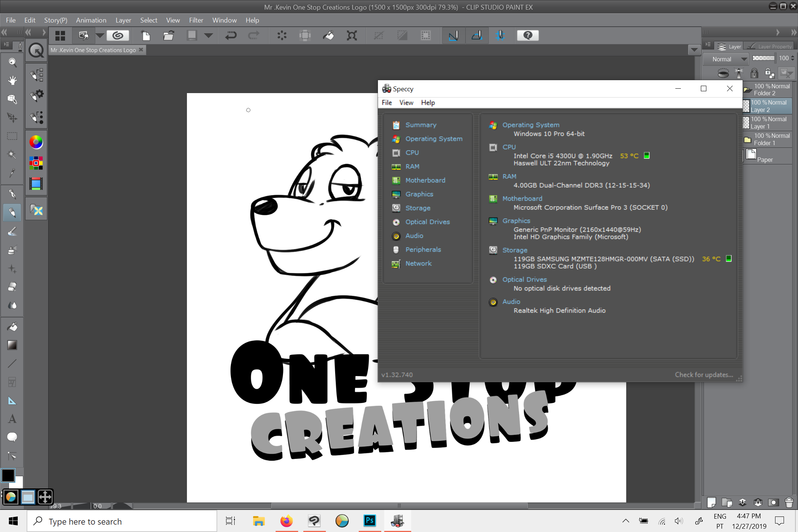Toggle Snap to Grid
Image resolution: width=798 pixels, height=532 pixels.
[x=501, y=35]
